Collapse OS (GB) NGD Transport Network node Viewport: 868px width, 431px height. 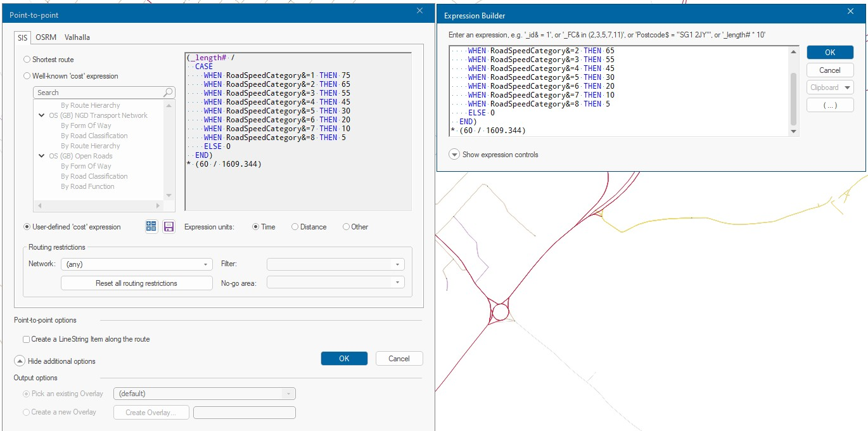coord(42,115)
